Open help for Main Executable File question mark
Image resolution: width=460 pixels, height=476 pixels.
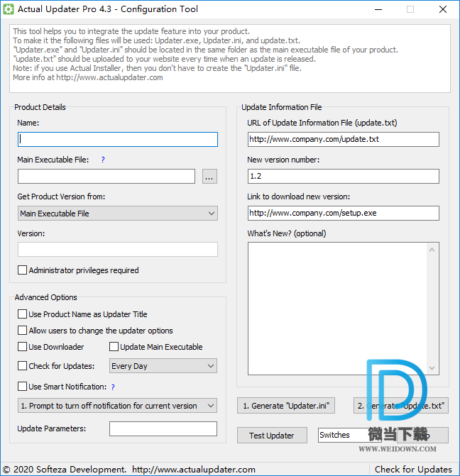(x=103, y=160)
